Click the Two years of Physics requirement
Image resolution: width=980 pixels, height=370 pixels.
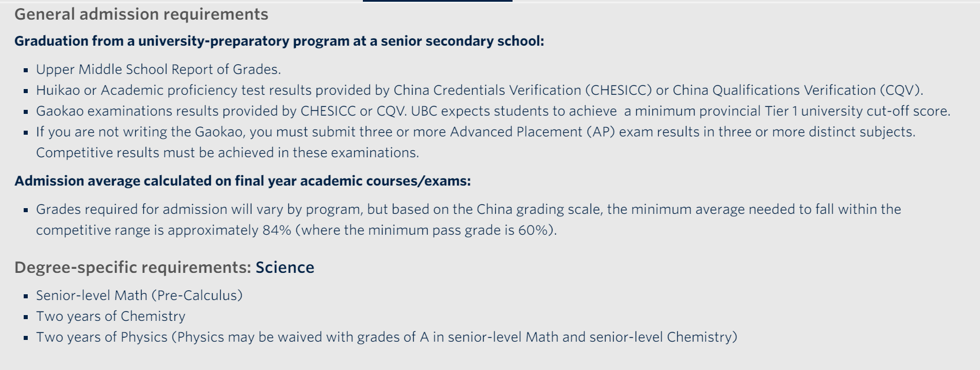(x=387, y=337)
